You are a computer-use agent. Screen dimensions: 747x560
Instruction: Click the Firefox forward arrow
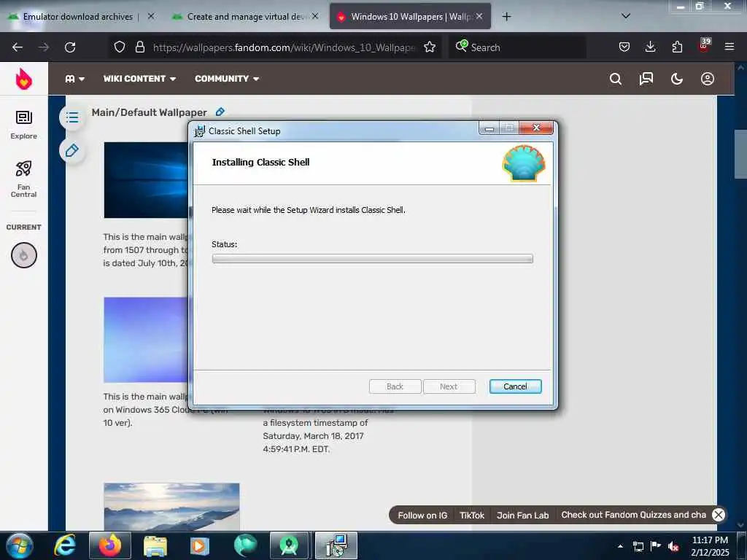pyautogui.click(x=43, y=47)
